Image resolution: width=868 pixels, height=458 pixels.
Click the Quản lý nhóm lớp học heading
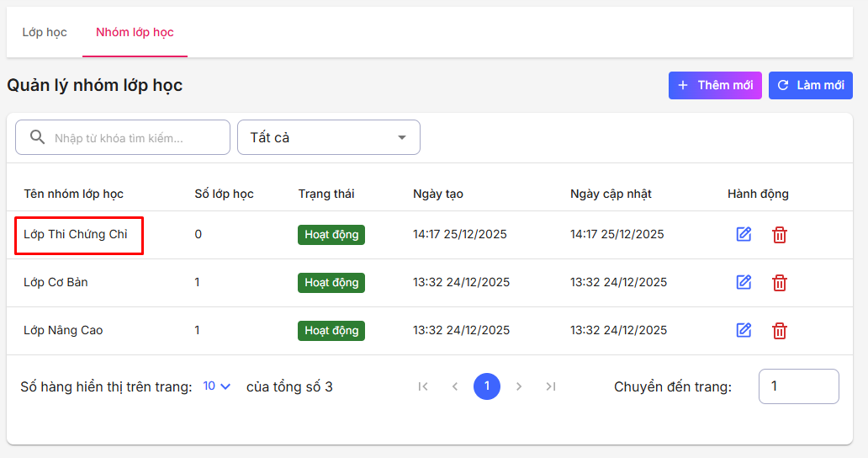pos(95,85)
